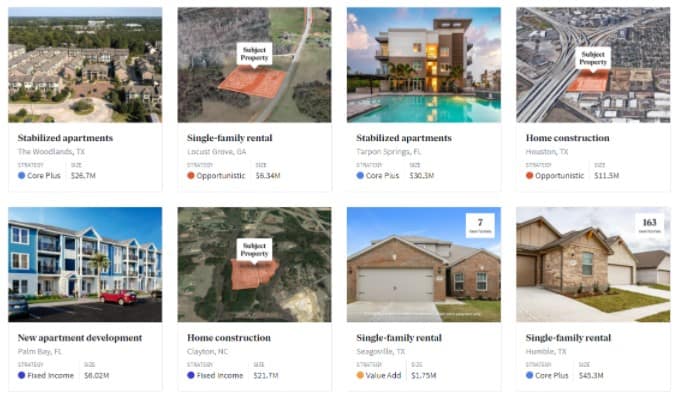Click the Houston Subject Property map label
This screenshot has height=403, width=680.
tap(593, 58)
